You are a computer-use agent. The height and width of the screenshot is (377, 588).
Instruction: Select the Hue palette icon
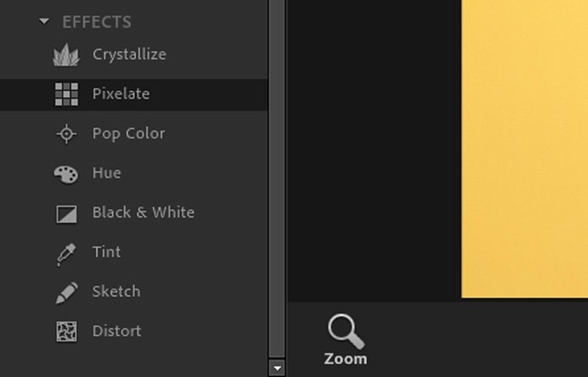click(66, 174)
